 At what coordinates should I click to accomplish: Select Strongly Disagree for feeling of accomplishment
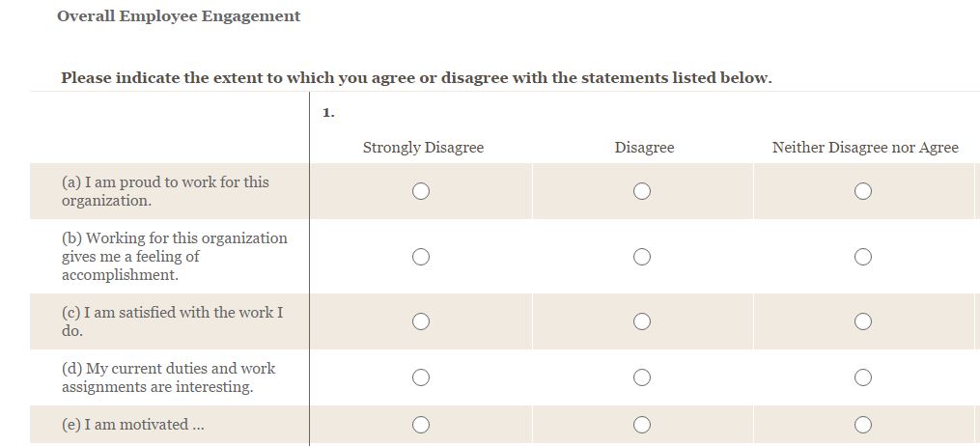coord(421,257)
